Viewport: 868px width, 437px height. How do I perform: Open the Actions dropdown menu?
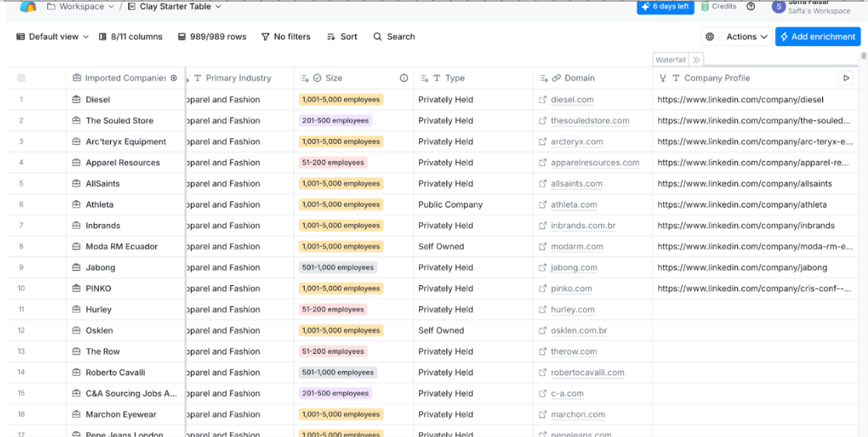(747, 37)
